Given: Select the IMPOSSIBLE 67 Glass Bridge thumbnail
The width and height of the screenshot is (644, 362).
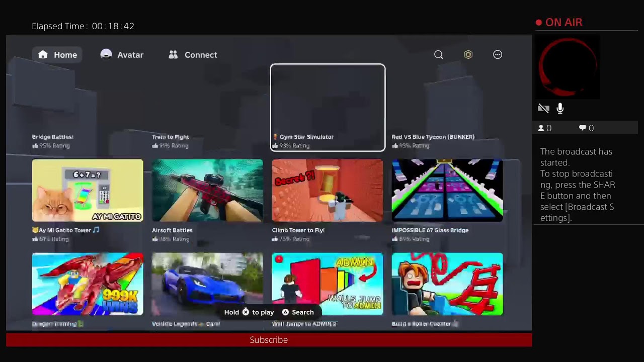Looking at the screenshot, I should (x=447, y=191).
